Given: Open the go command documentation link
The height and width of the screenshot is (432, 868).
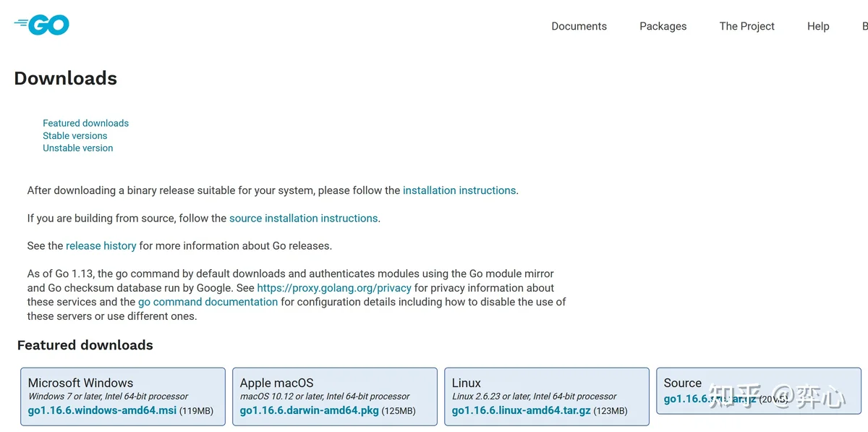Looking at the screenshot, I should (208, 302).
